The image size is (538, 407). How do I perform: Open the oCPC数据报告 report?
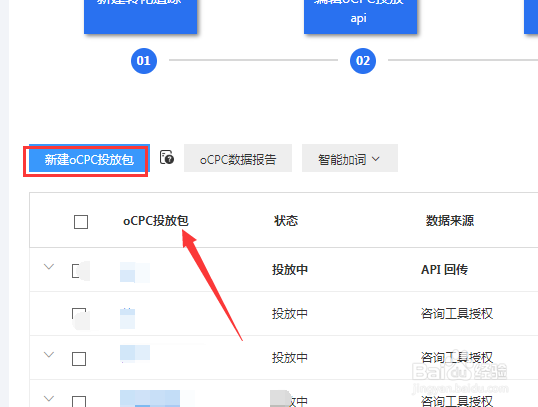point(238,158)
